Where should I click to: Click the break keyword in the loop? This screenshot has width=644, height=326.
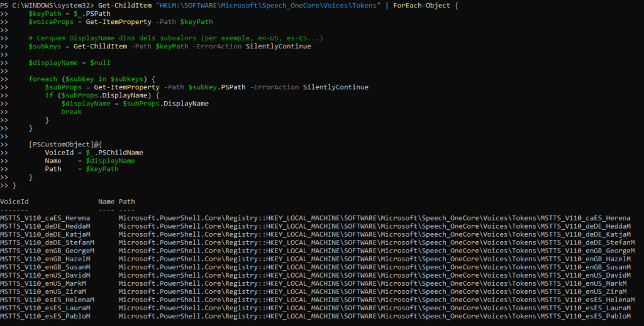[72, 112]
